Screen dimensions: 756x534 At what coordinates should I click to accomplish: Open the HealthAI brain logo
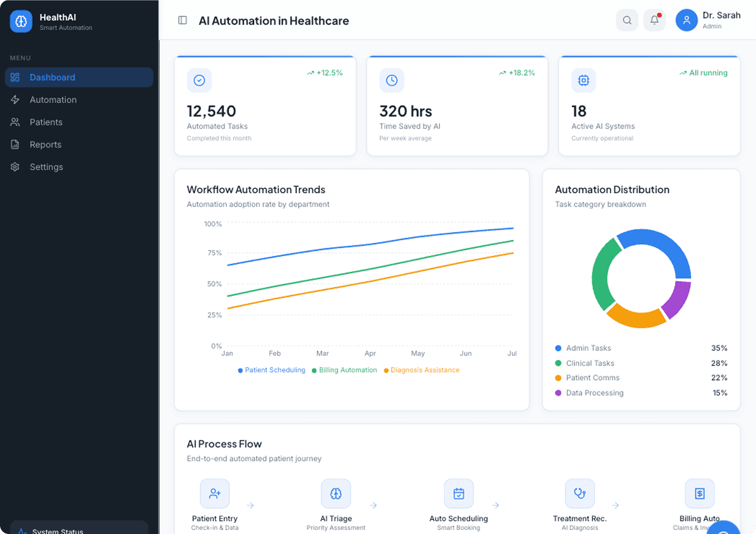pyautogui.click(x=21, y=21)
